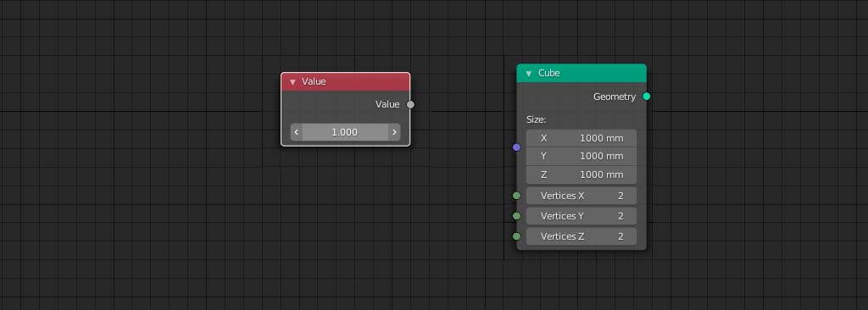The width and height of the screenshot is (868, 310).
Task: Click the Cube Size vector input socket
Action: pos(516,147)
